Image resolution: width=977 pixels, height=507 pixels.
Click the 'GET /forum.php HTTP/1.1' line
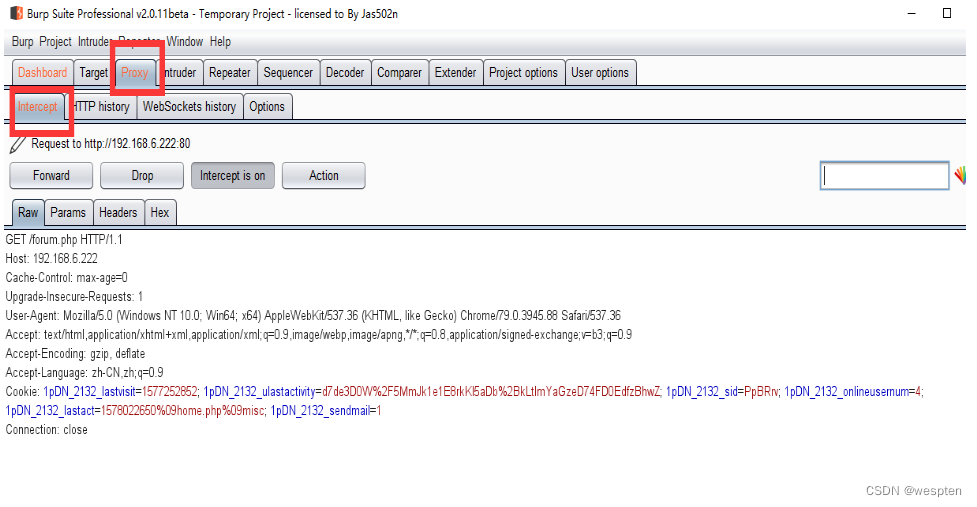pos(64,240)
